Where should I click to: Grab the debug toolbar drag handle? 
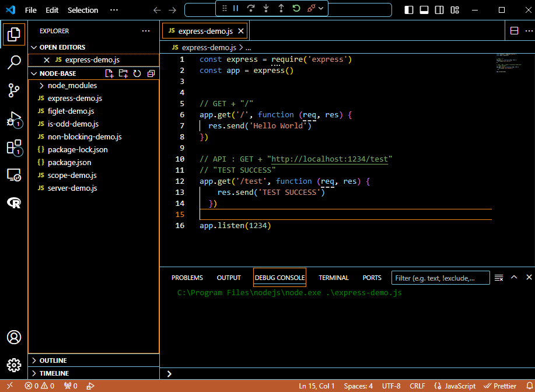click(224, 8)
